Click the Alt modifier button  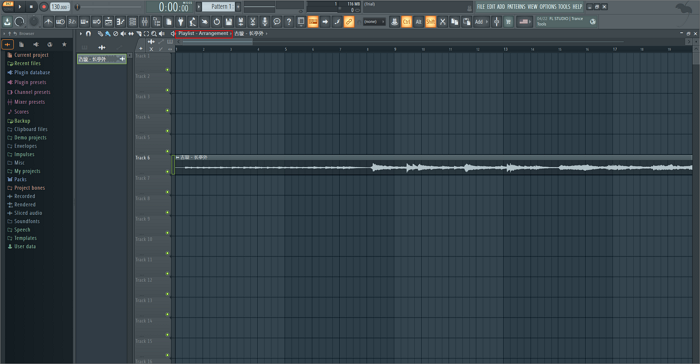[x=418, y=21]
